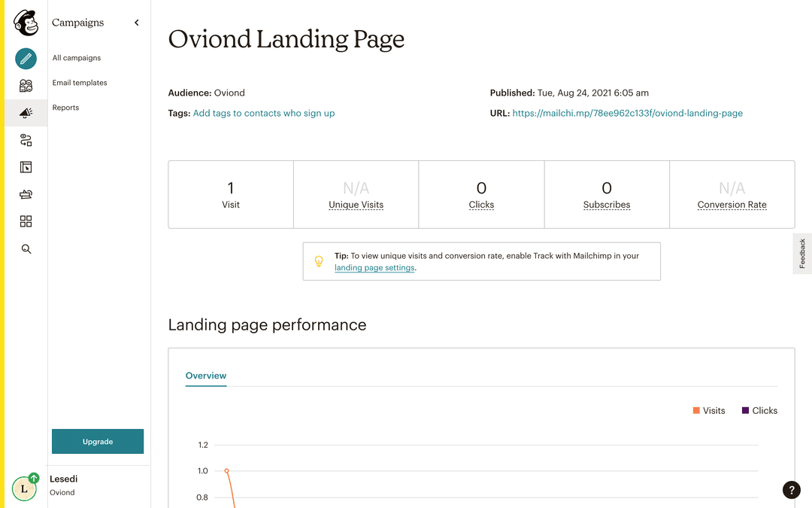This screenshot has height=508, width=812.
Task: Click the Search magnifier icon
Action: point(26,249)
